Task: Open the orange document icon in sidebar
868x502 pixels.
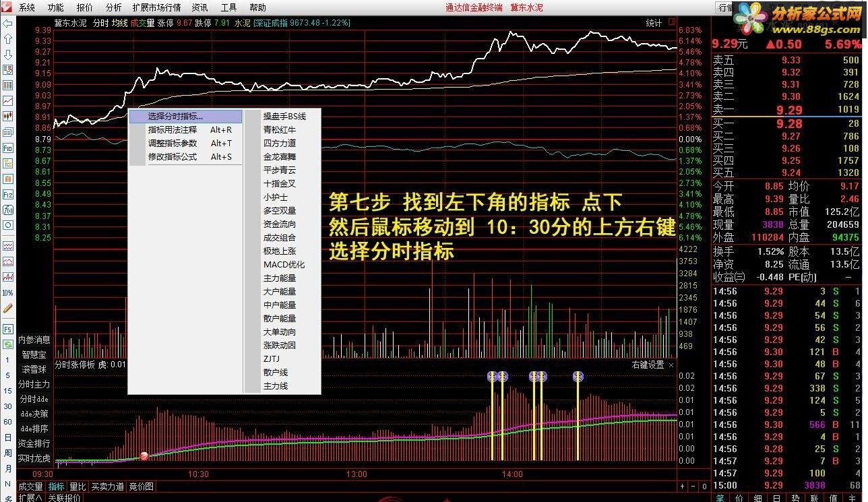Action: coord(7,179)
